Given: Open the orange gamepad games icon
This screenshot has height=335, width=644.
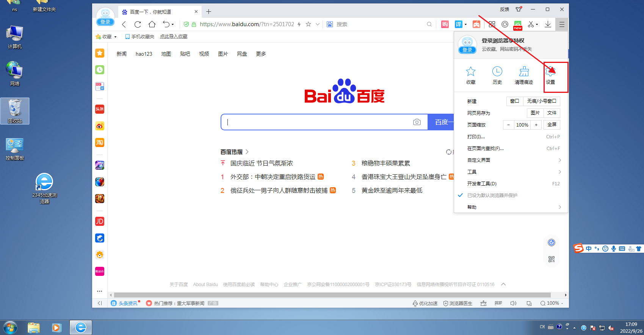Looking at the screenshot, I should (x=476, y=24).
